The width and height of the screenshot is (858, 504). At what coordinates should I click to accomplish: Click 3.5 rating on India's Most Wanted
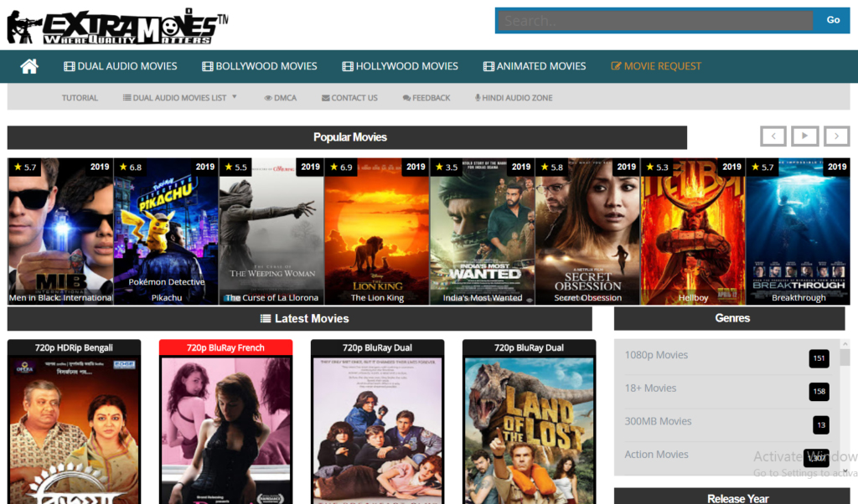446,167
